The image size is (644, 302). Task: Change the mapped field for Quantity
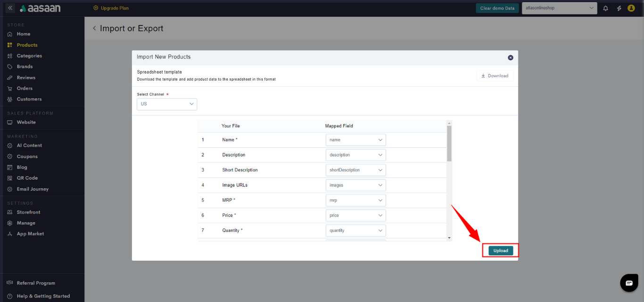pyautogui.click(x=355, y=230)
